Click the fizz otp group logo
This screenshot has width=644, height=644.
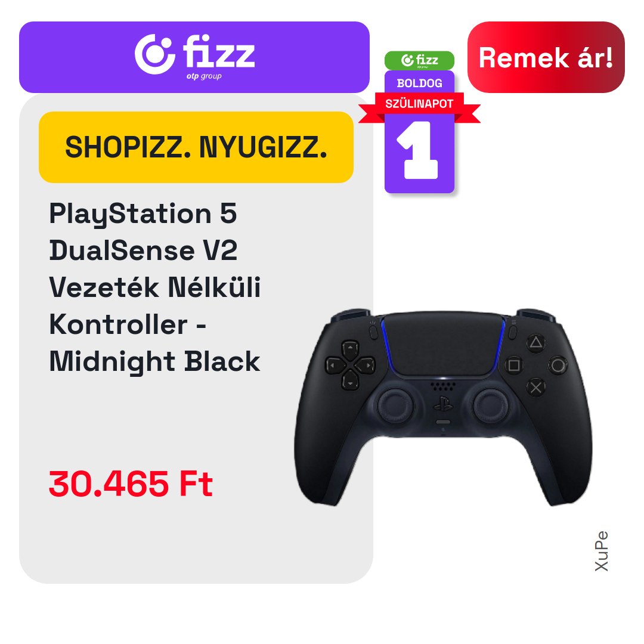pos(194,56)
